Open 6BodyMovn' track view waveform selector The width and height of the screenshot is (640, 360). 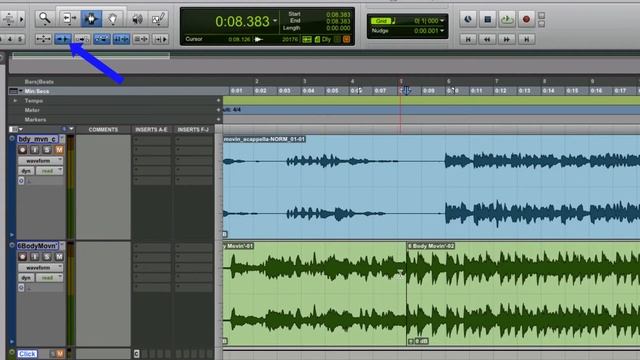tap(40, 267)
